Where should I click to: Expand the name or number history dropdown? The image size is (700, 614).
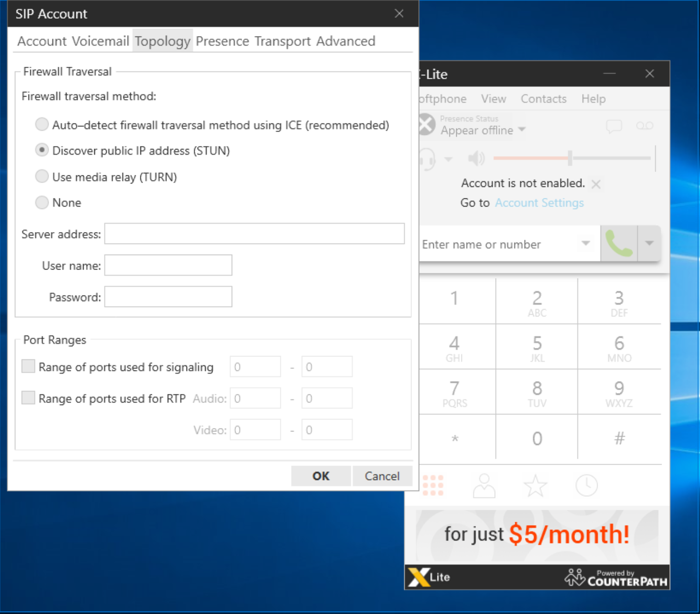pyautogui.click(x=586, y=244)
